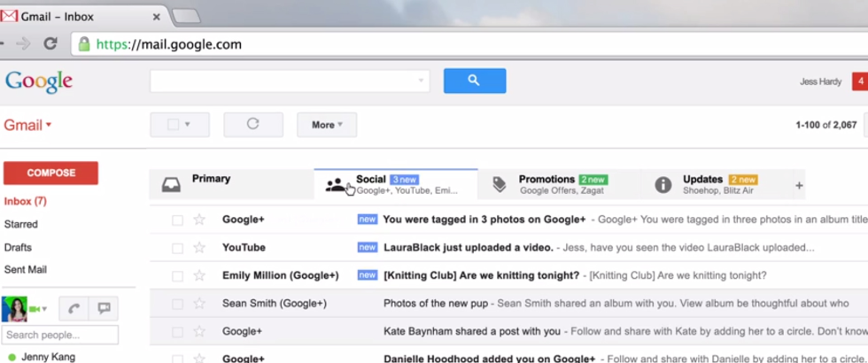The height and width of the screenshot is (363, 868).
Task: Open the red notifications counter showing 4
Action: (x=860, y=81)
